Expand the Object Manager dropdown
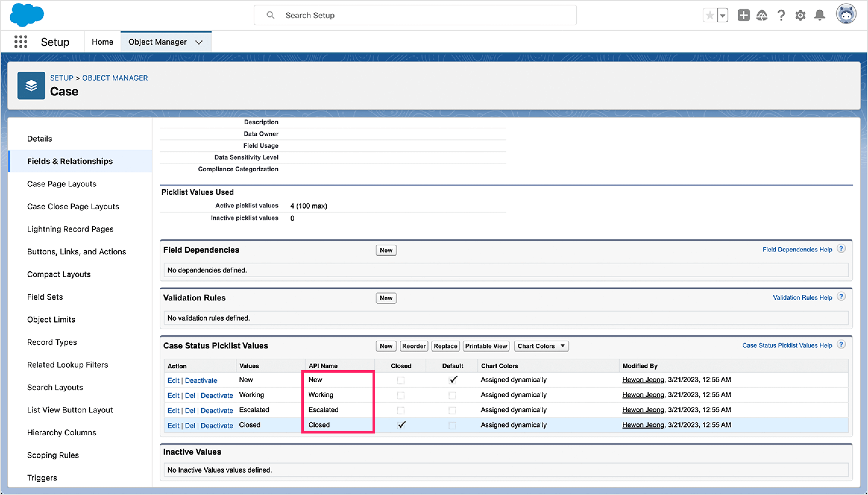 pos(199,42)
